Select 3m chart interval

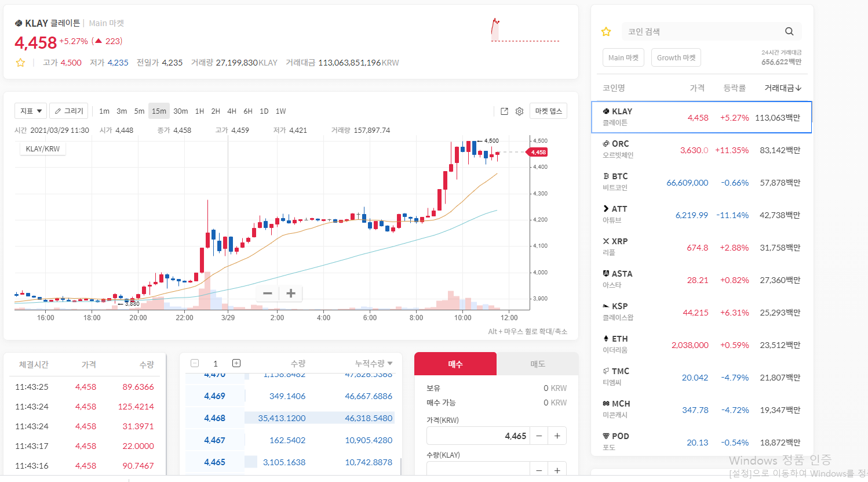[x=122, y=111]
